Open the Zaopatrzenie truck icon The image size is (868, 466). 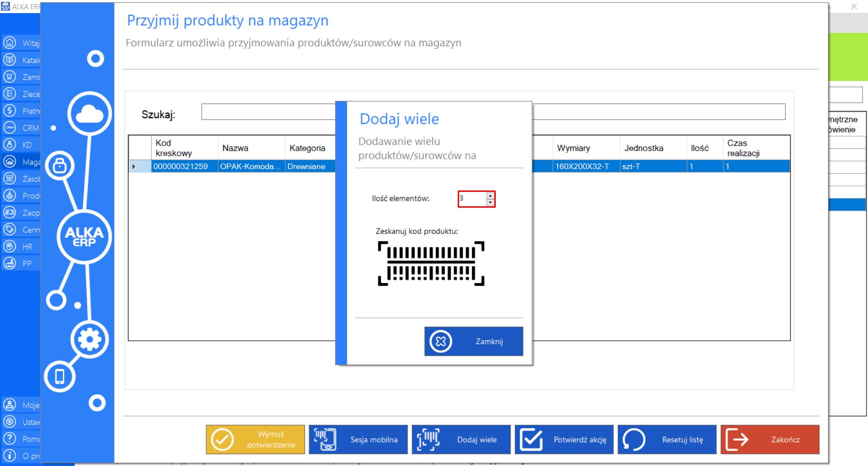[x=9, y=213]
